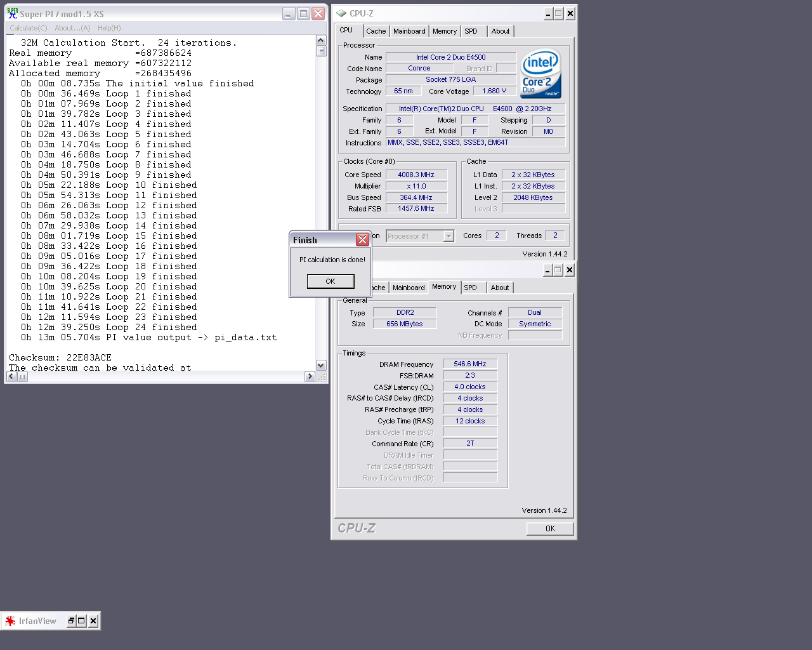Viewport: 812px width, 650px height.
Task: Click OK in the Finish dialog
Action: (x=331, y=281)
